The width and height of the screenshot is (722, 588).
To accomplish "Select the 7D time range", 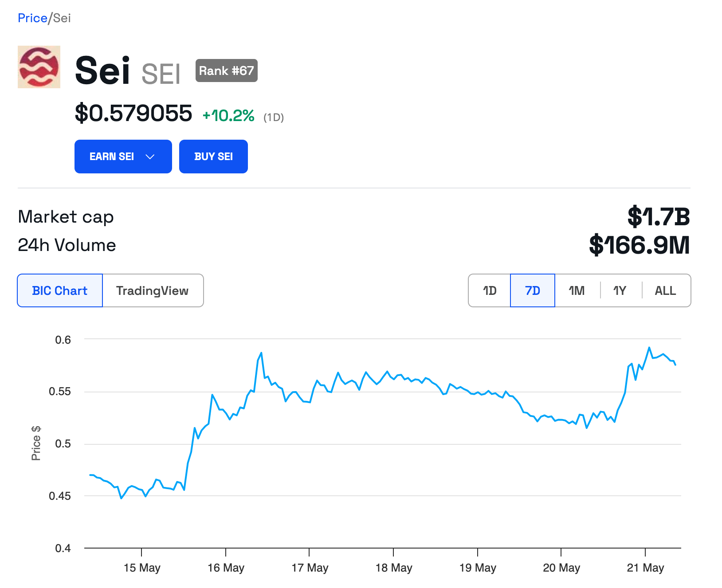I will (x=532, y=290).
